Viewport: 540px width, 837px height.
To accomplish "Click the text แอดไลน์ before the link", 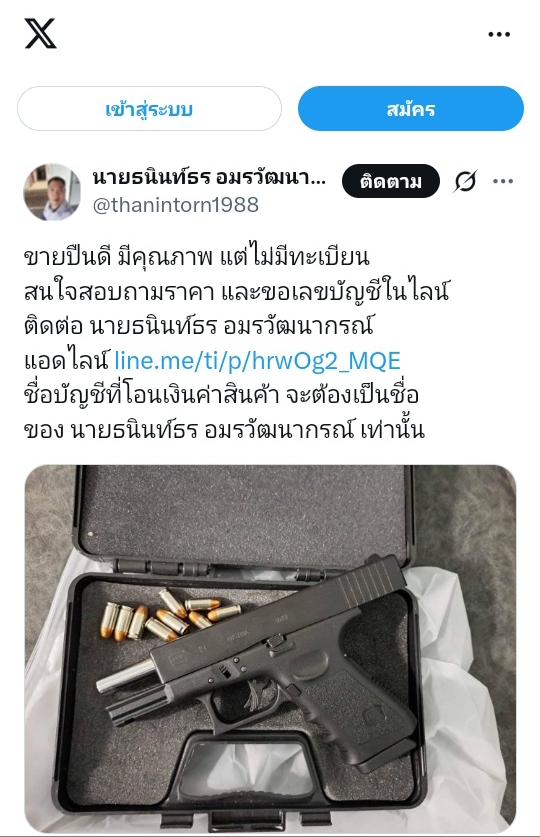I will click(67, 361).
